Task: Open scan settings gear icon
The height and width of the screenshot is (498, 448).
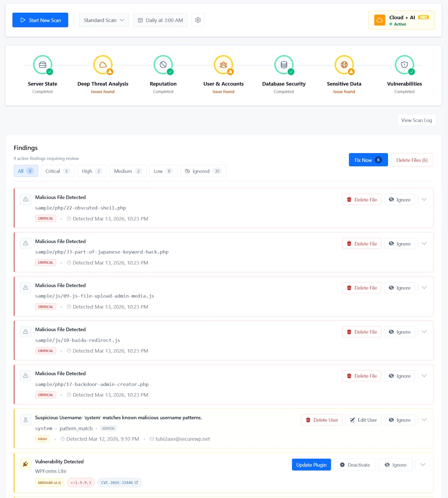Action: 198,20
